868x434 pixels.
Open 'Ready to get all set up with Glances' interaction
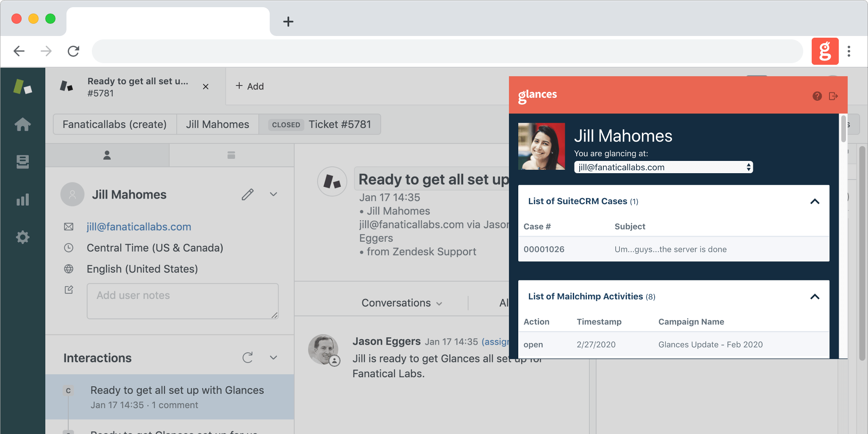[x=170, y=397]
